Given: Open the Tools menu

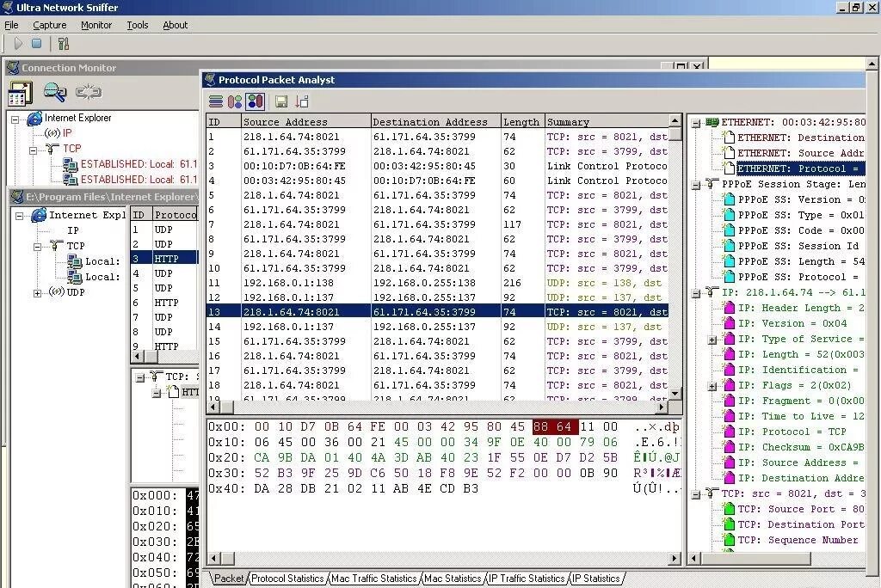Looking at the screenshot, I should 137,25.
